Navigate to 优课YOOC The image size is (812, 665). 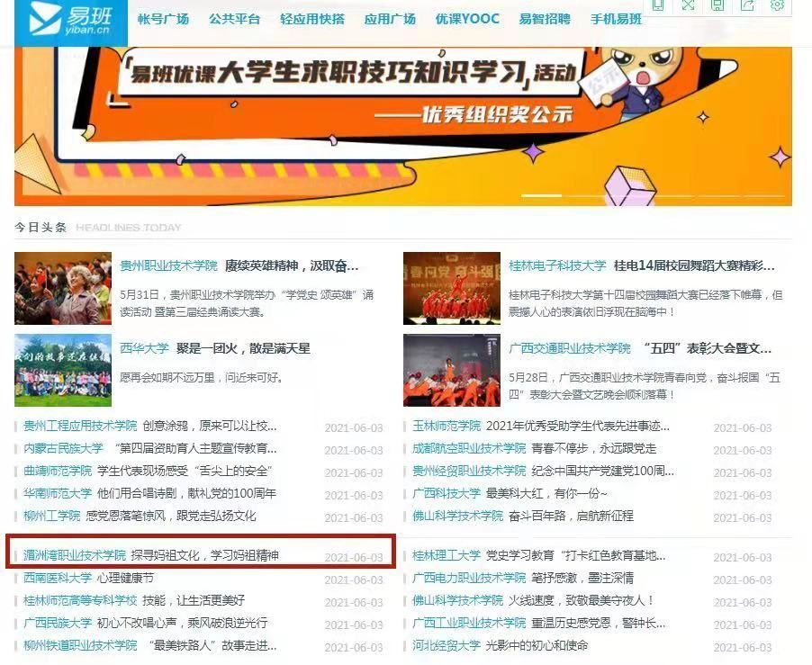(467, 19)
